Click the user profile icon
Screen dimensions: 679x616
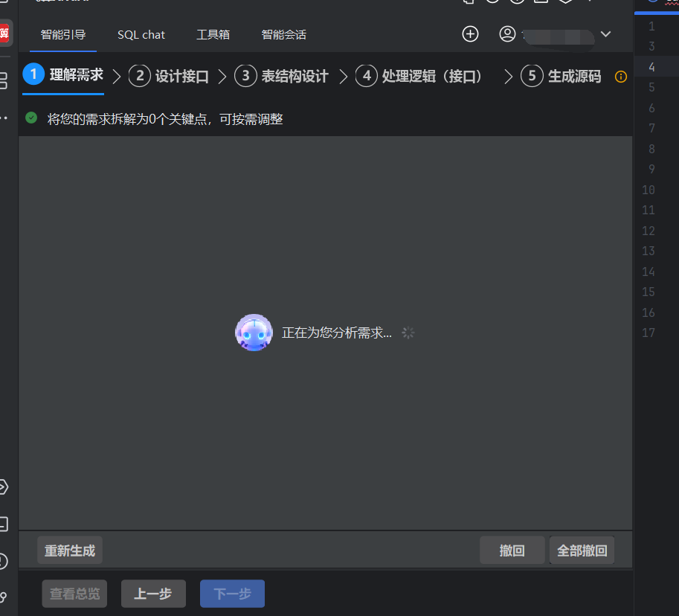[x=507, y=33]
